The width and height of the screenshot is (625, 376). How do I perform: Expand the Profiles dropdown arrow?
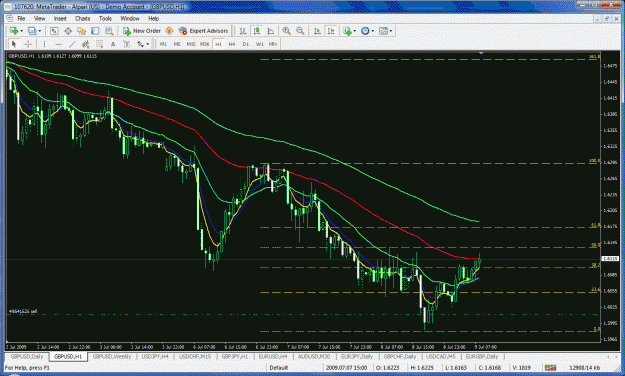[x=39, y=31]
